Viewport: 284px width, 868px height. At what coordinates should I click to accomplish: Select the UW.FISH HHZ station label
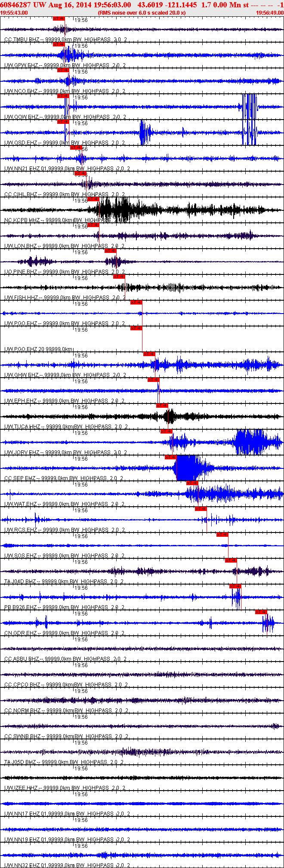pos(65,298)
